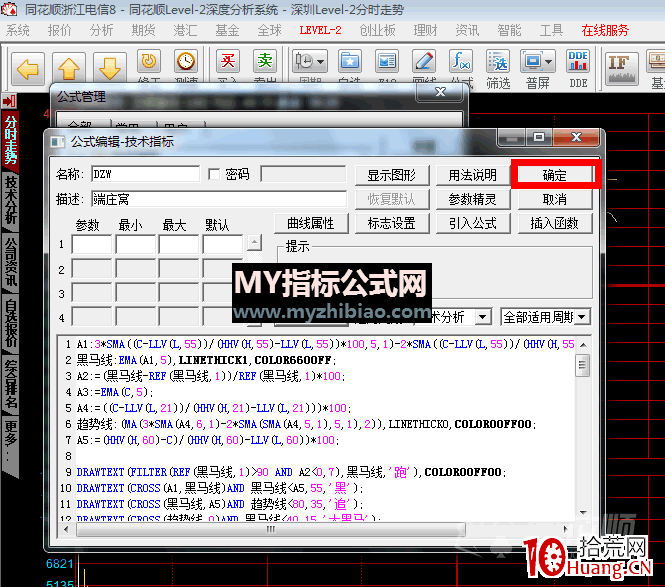
Task: Open the 参数精灵 button
Action: click(472, 199)
